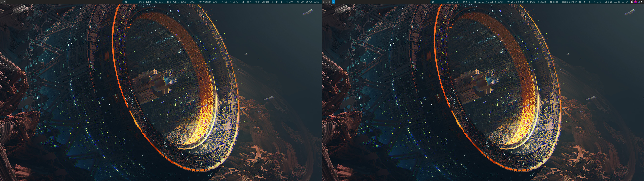
Task: Open the system tray volume icon
Action: pyautogui.click(x=642, y=2)
